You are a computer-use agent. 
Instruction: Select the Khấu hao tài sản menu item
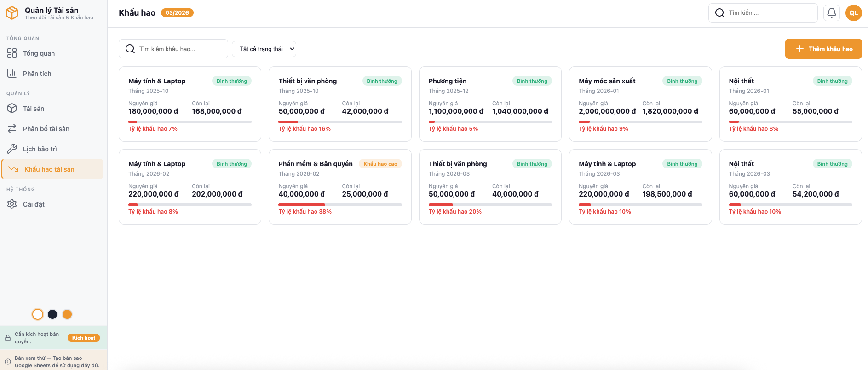(x=49, y=169)
